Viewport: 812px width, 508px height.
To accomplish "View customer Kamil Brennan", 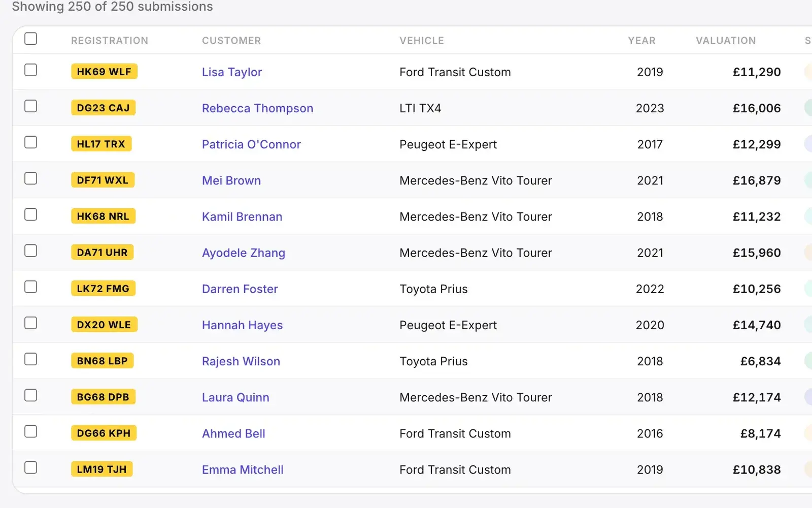I will point(242,216).
